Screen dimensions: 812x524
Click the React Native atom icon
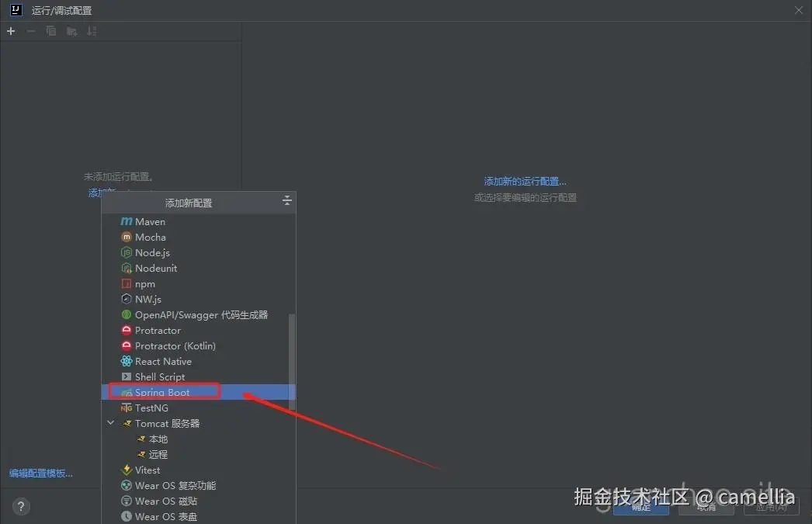[x=127, y=362]
